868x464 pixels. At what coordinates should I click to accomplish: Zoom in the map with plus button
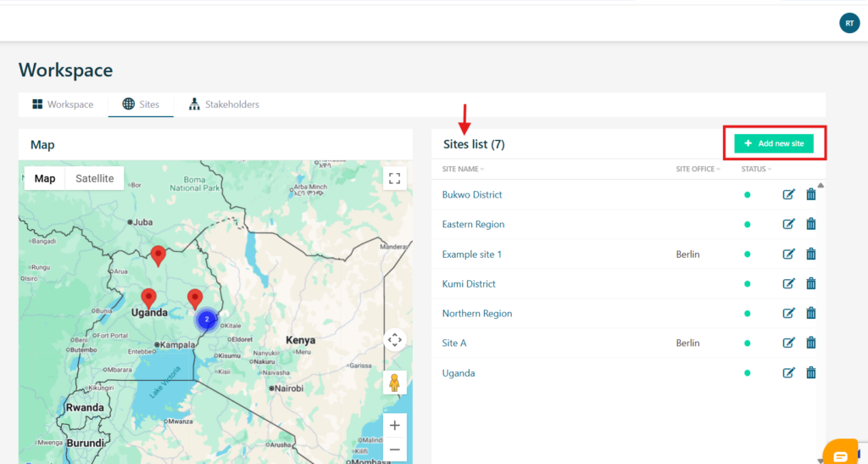click(394, 425)
